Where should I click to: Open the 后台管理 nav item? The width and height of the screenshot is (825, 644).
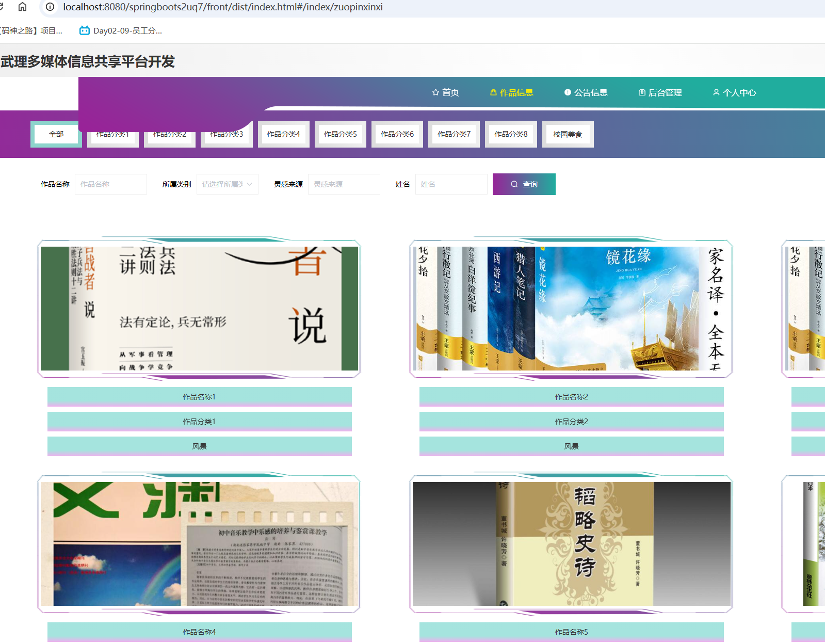(660, 92)
